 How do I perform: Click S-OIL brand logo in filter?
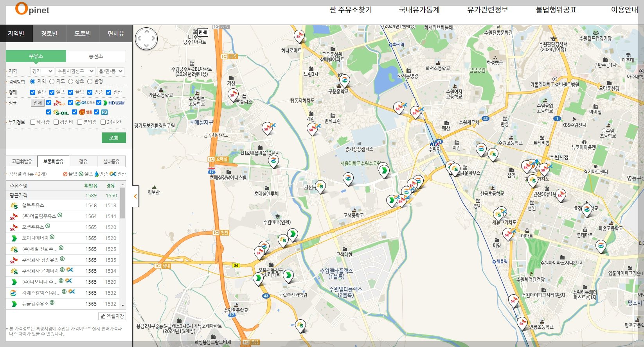[61, 112]
